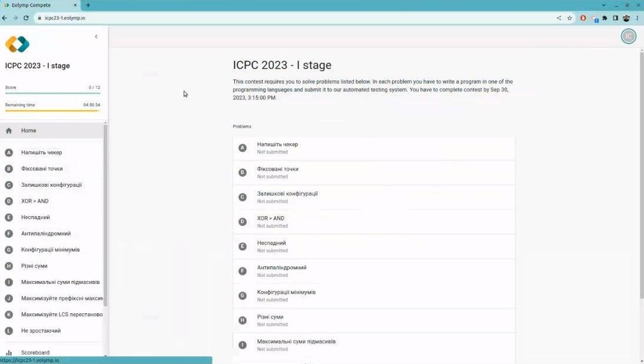
Task: Click the sidebar letter C badge icon
Action: click(9, 185)
